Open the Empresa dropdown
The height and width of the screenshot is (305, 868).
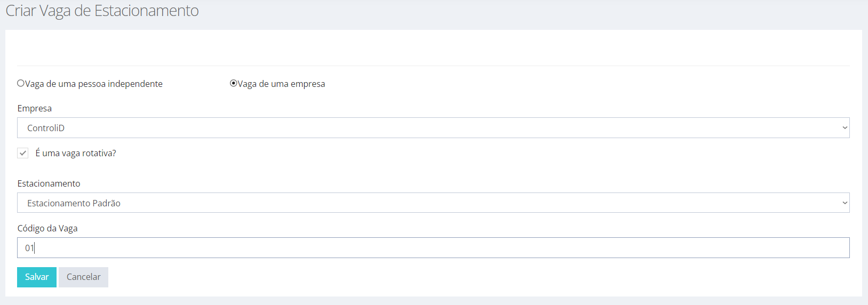click(x=433, y=128)
